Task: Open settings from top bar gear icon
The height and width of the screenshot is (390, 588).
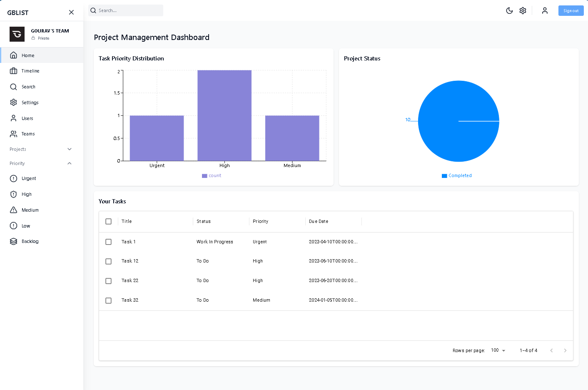Action: tap(523, 11)
